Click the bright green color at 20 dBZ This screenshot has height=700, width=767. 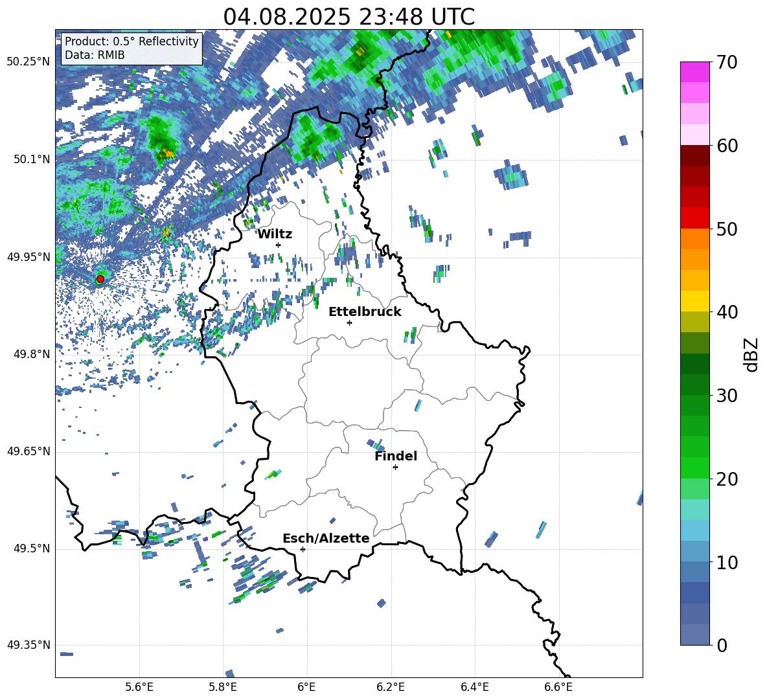tap(694, 468)
